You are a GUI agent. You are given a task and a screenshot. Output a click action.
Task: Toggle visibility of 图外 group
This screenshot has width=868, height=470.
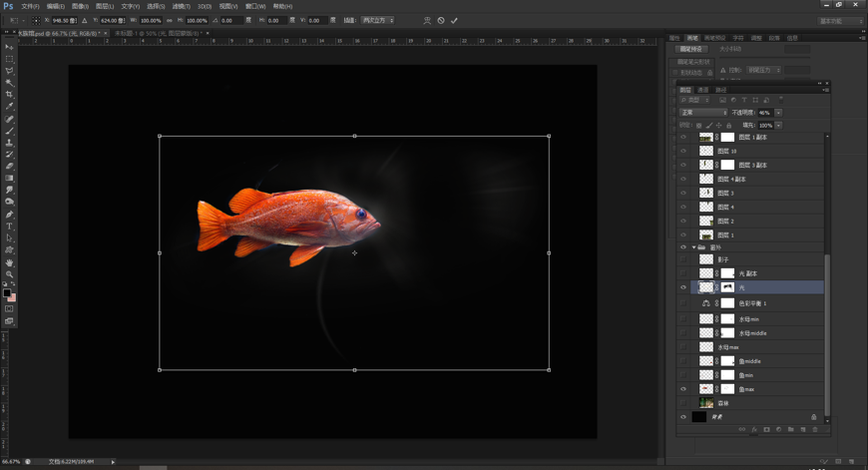pos(683,247)
